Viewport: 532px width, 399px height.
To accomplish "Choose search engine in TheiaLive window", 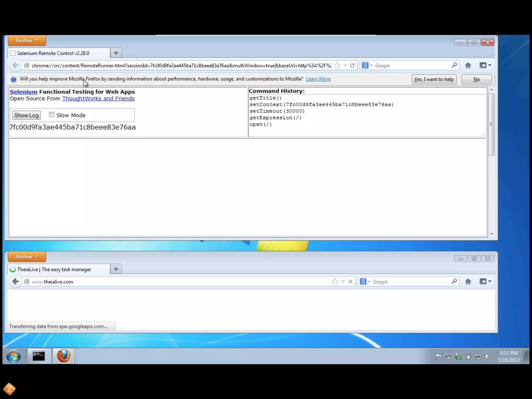I will (x=365, y=282).
